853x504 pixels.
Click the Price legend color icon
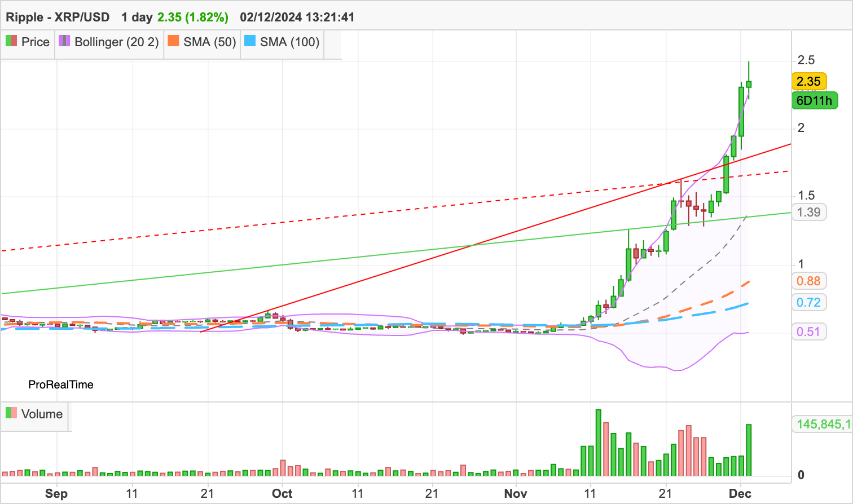click(x=11, y=41)
